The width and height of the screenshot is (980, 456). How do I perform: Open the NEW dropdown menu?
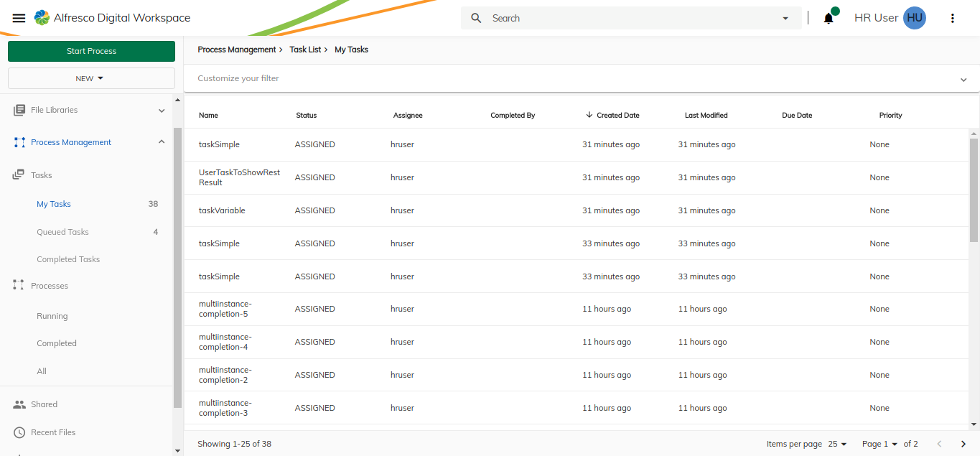pyautogui.click(x=91, y=78)
